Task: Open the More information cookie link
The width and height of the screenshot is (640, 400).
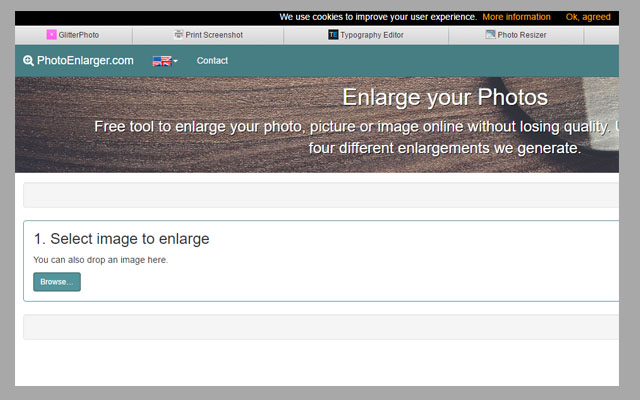Action: click(516, 17)
